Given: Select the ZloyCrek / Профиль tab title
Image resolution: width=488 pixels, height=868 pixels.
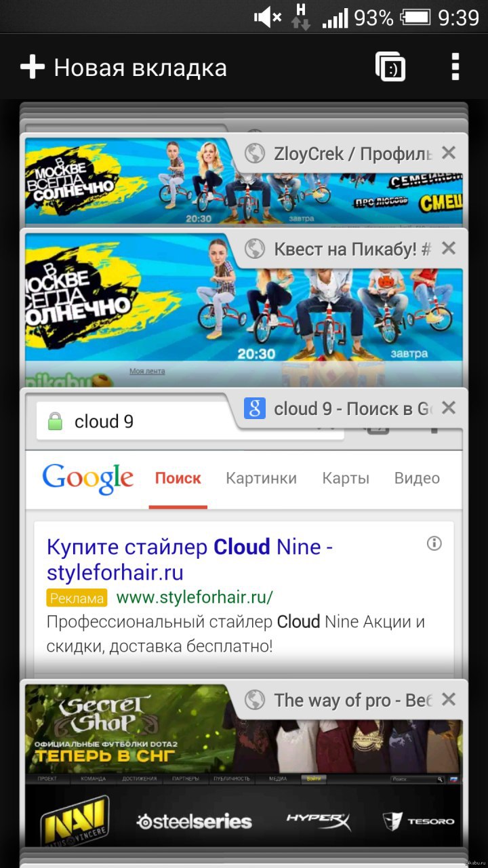Looking at the screenshot, I should (352, 154).
